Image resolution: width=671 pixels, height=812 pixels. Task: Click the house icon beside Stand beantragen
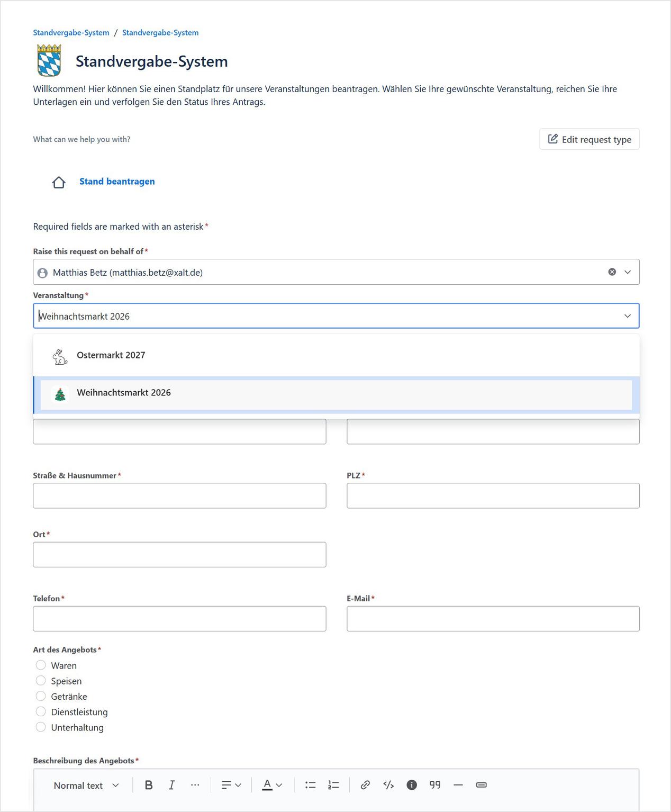[59, 182]
